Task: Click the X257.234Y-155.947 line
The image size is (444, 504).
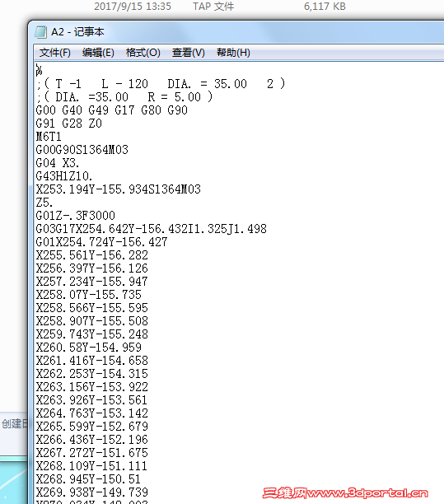Action: point(92,282)
